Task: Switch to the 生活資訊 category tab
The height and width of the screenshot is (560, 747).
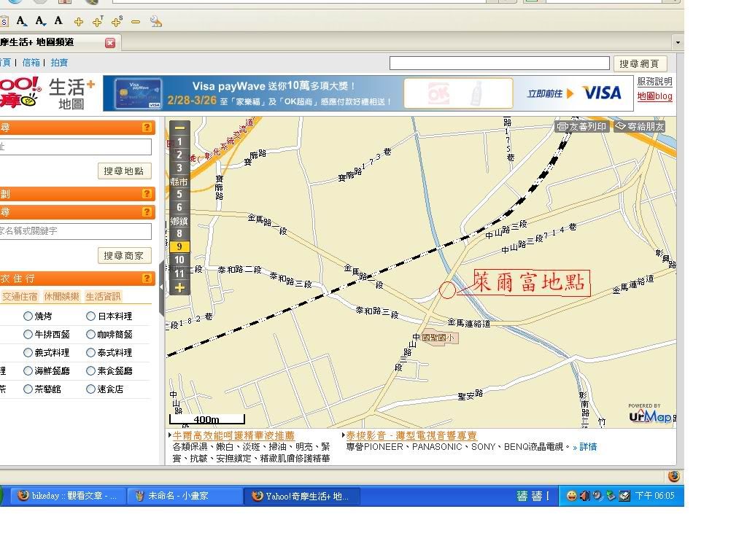Action: pos(103,297)
